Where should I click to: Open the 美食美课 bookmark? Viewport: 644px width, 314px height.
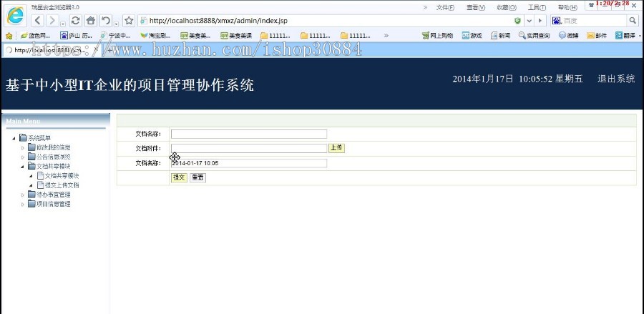[236, 36]
